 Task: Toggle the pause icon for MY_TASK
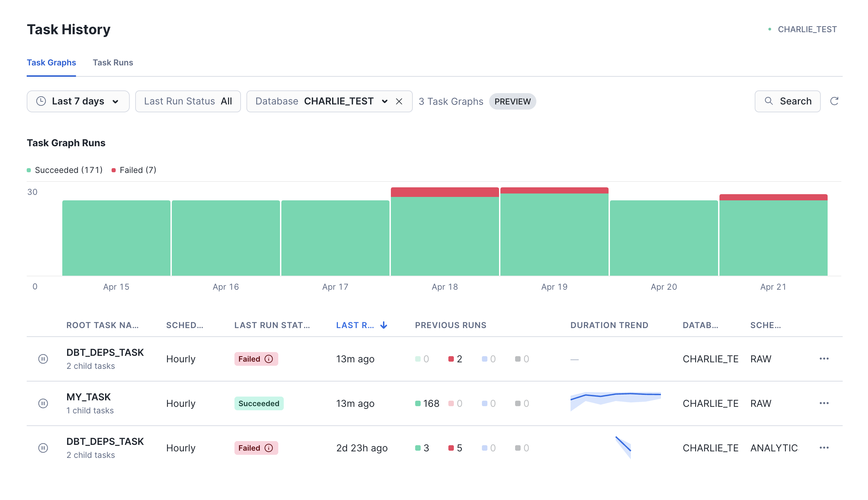point(43,403)
